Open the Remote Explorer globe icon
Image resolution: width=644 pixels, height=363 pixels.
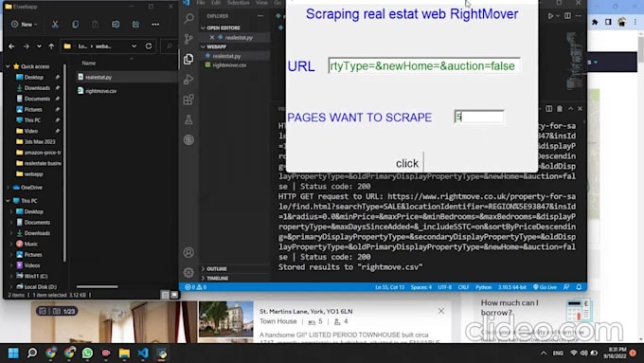(x=188, y=139)
